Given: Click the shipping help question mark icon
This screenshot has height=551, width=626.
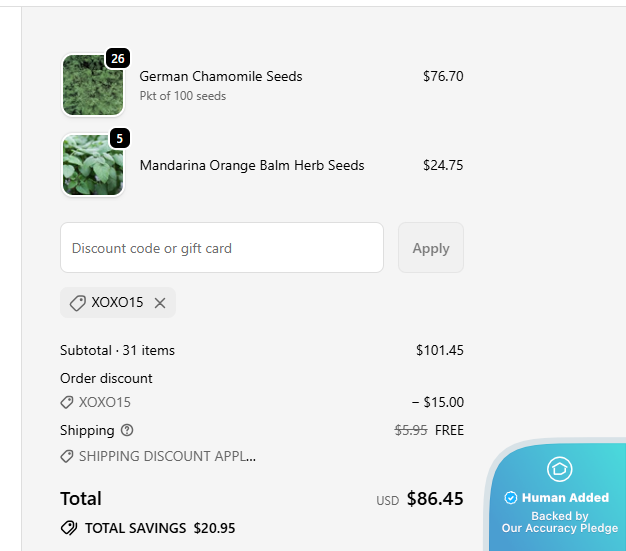Looking at the screenshot, I should coord(127,430).
